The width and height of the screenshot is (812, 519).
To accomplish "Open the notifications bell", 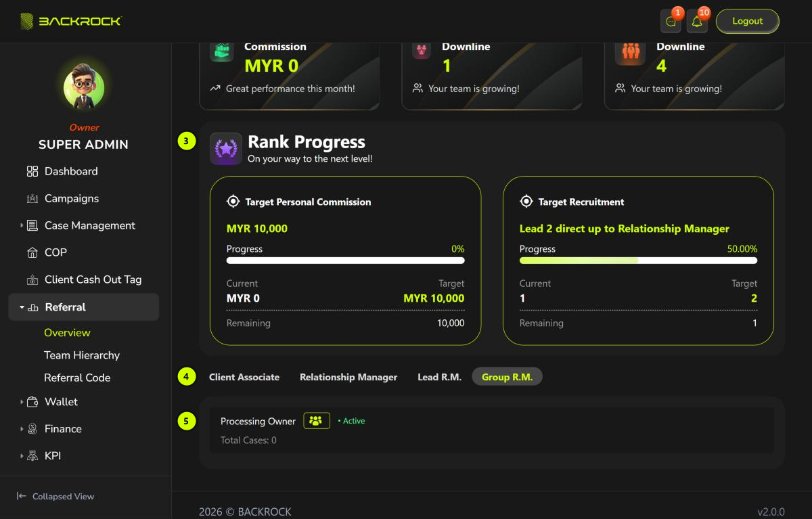I will click(697, 22).
